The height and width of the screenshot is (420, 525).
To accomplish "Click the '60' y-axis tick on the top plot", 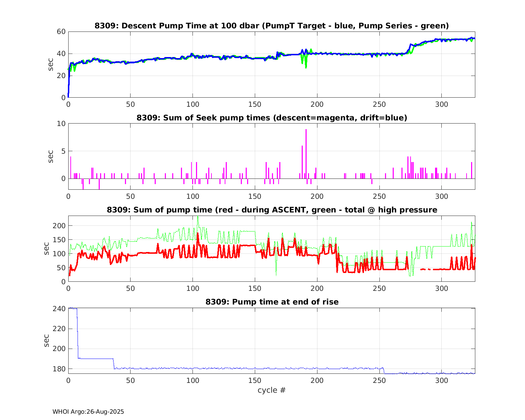I will 61,32.
